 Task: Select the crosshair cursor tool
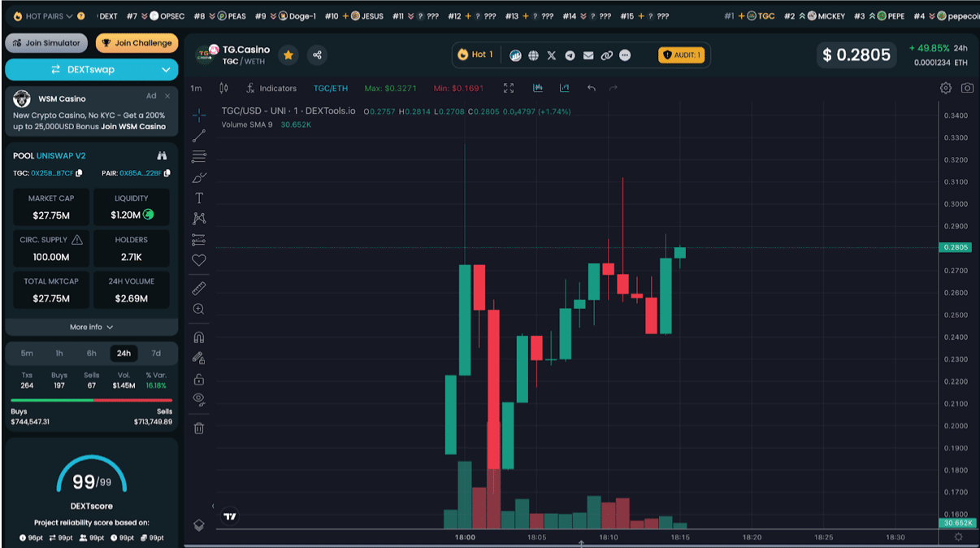click(x=199, y=115)
